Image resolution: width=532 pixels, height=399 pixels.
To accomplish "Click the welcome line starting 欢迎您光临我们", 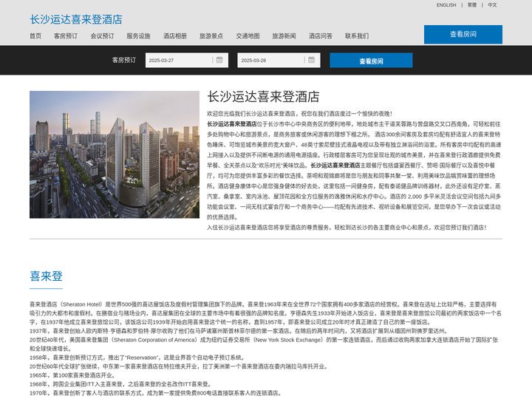I will pos(300,114).
